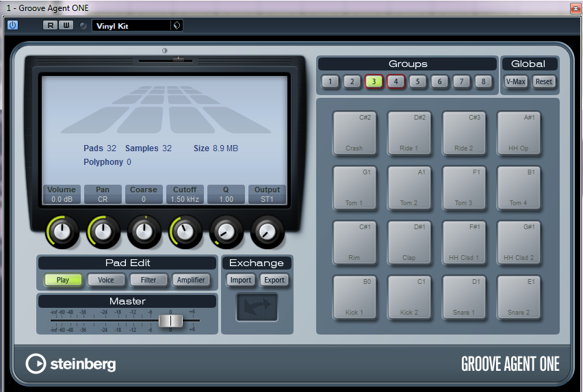Screen dimensions: 583x392
Task: Enable Write automation (W) button
Action: point(66,25)
